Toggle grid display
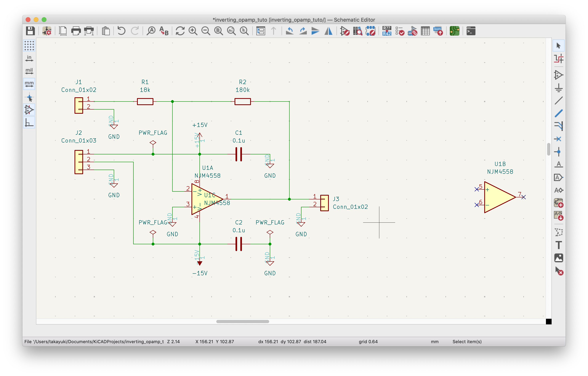Viewport: 588px width, 376px height. [29, 46]
